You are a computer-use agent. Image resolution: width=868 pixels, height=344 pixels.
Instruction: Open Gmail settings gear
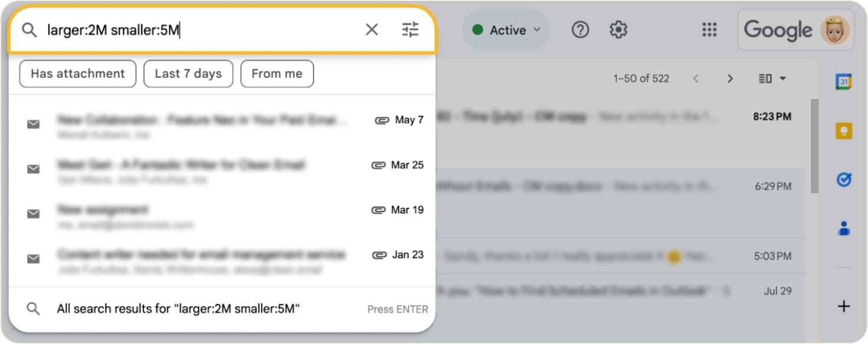(x=618, y=29)
